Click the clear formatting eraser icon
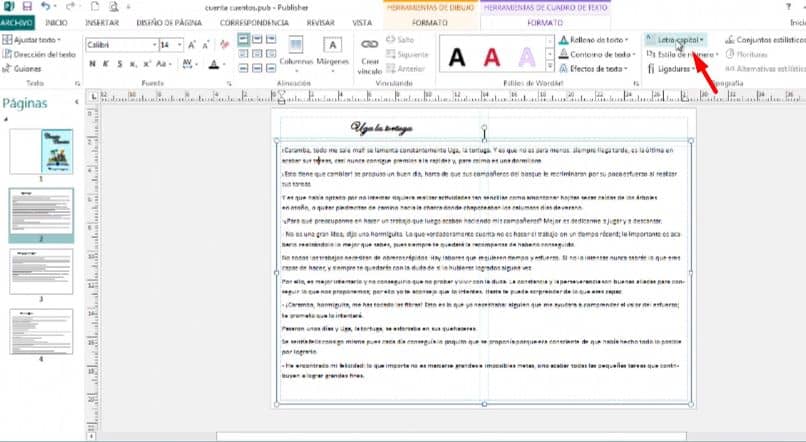 [x=222, y=45]
